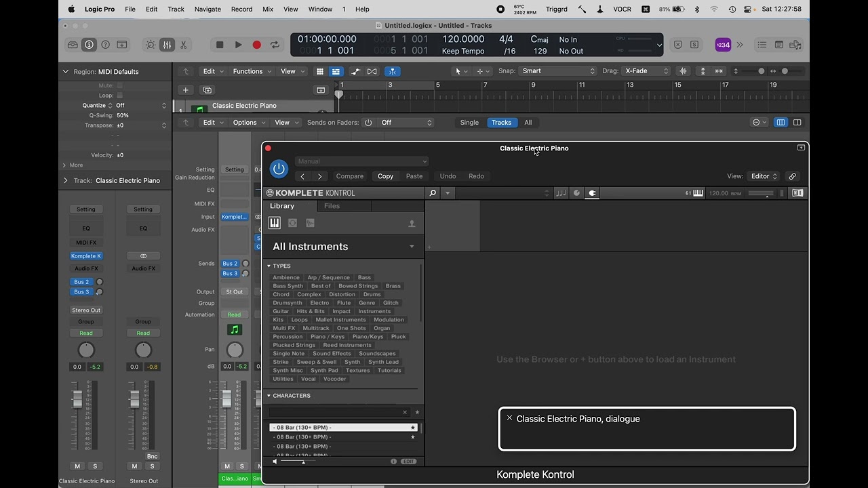Start playback with Play button
This screenshot has width=868, height=488.
click(x=238, y=45)
